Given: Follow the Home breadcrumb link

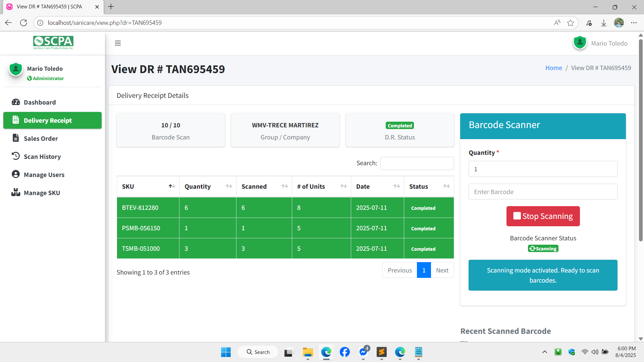Looking at the screenshot, I should [x=553, y=68].
